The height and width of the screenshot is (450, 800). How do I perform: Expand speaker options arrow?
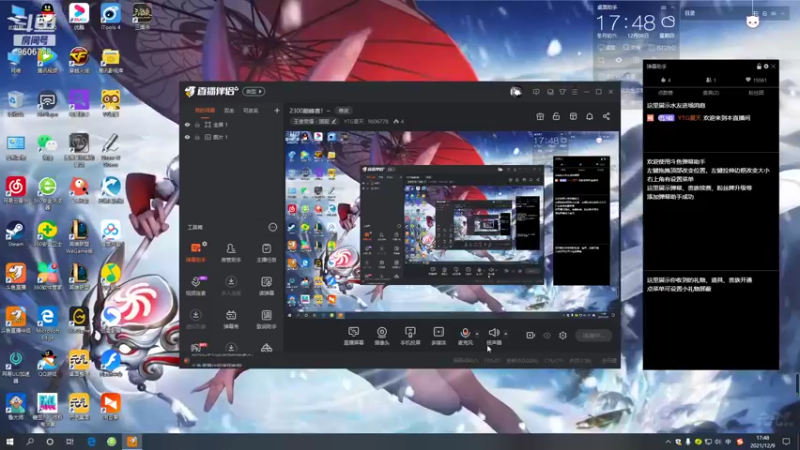(x=506, y=334)
